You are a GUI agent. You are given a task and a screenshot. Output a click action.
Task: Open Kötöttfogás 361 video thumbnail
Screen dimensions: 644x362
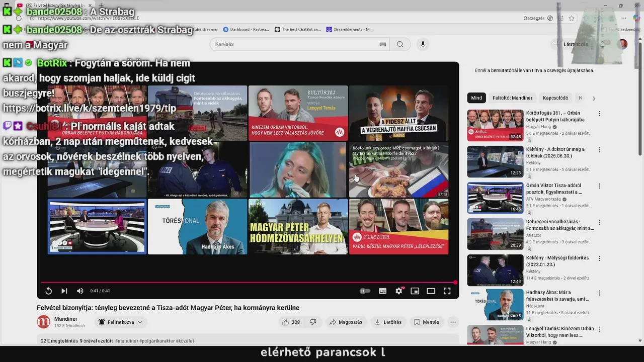495,126
